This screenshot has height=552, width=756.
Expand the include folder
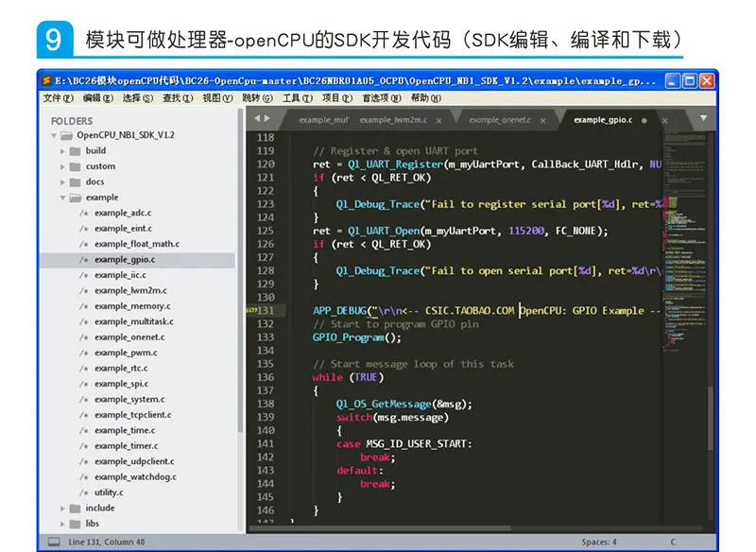pyautogui.click(x=62, y=509)
